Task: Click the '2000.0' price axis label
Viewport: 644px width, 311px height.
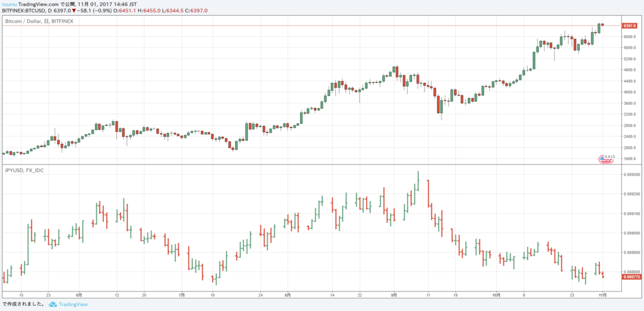Action: pyautogui.click(x=630, y=147)
